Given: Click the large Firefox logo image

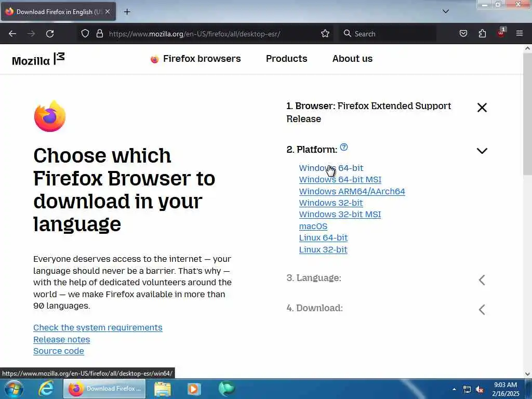Looking at the screenshot, I should (x=50, y=116).
